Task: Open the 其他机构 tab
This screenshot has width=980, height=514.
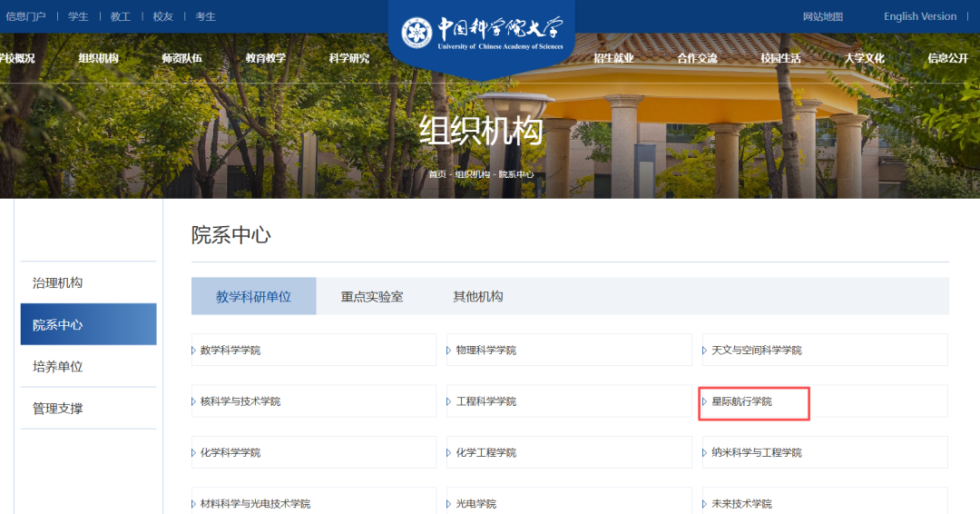Action: tap(478, 297)
